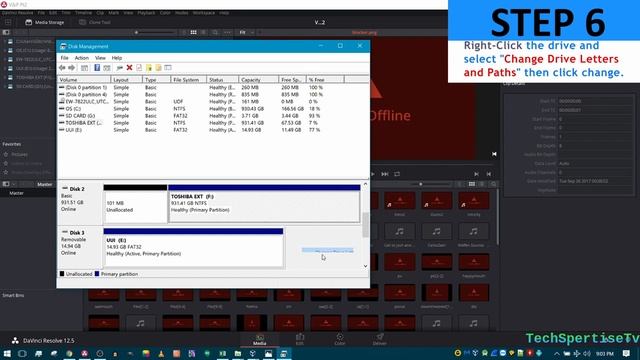
Task: Open the Clone Tool in DaVinci Resolve
Action: pos(95,22)
